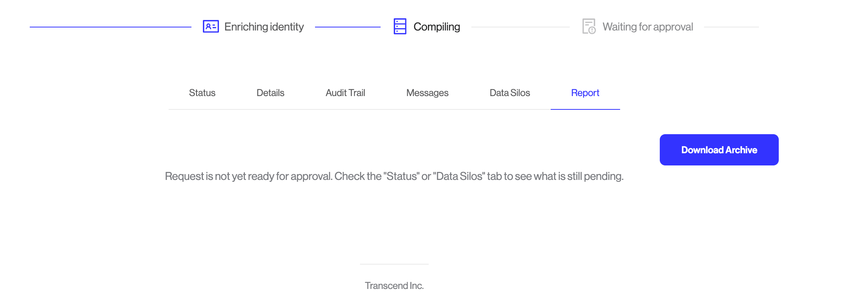Click gray progress line after Compiling step
868x292 pixels.
520,27
